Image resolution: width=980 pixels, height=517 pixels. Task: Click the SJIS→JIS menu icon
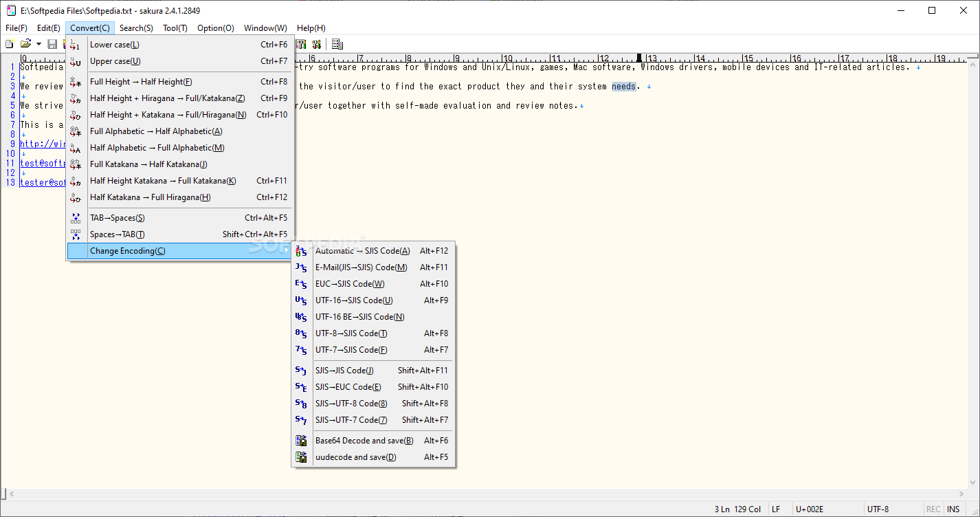pos(301,371)
